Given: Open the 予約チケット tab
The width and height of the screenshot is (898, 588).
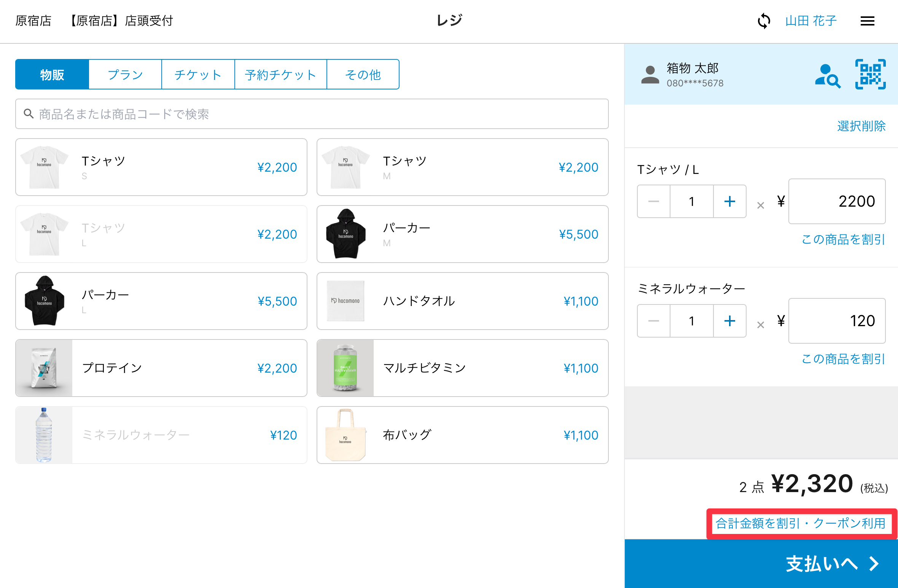Looking at the screenshot, I should (280, 75).
